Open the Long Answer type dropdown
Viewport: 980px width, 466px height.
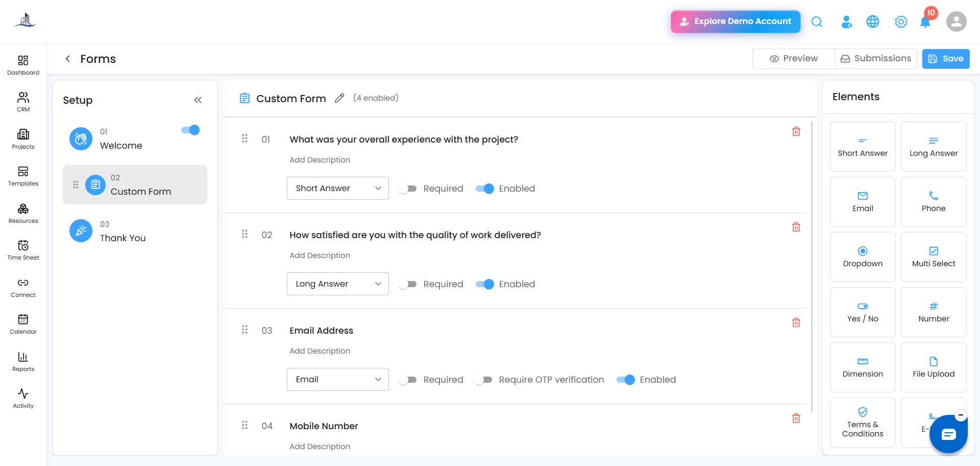point(338,284)
